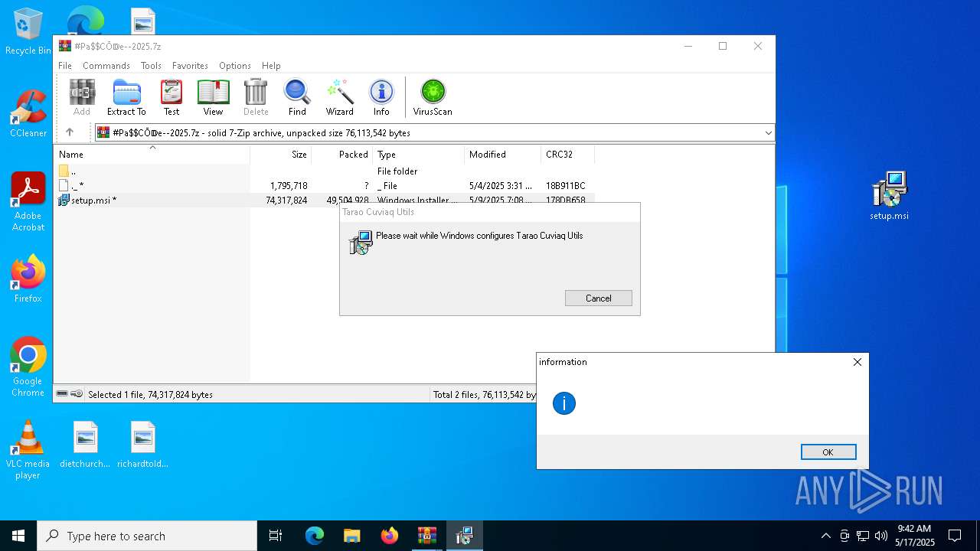Open the Google Chrome desktop shortcut
This screenshot has height=551, width=980.
[28, 367]
